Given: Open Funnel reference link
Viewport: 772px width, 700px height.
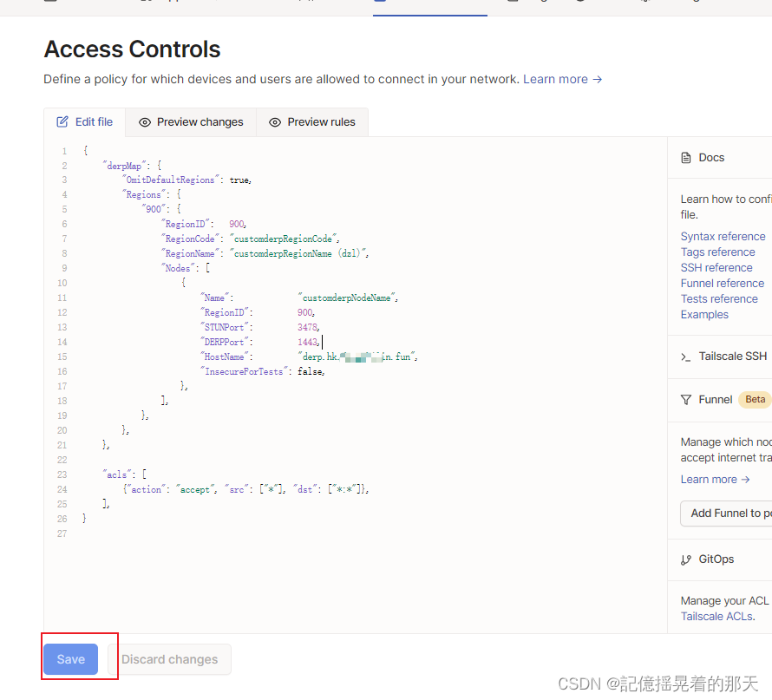Looking at the screenshot, I should pos(723,284).
